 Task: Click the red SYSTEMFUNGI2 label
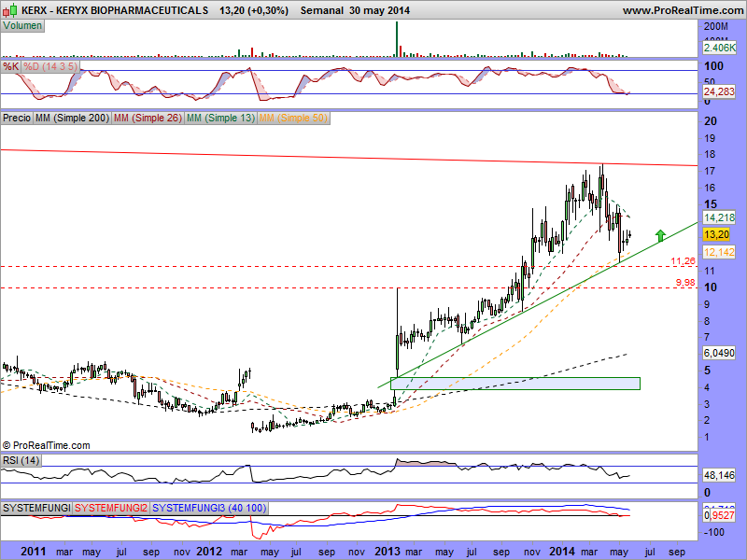pyautogui.click(x=111, y=508)
